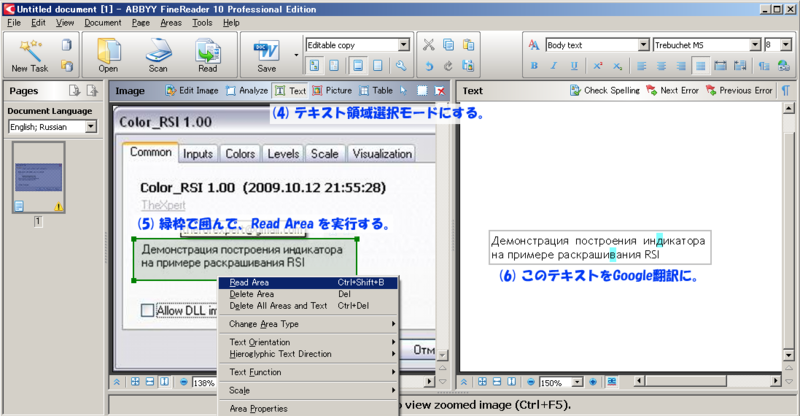Screen dimensions: 800x416
Task: Click the Text pane vertical scrollbar down arrow
Action: (788, 355)
